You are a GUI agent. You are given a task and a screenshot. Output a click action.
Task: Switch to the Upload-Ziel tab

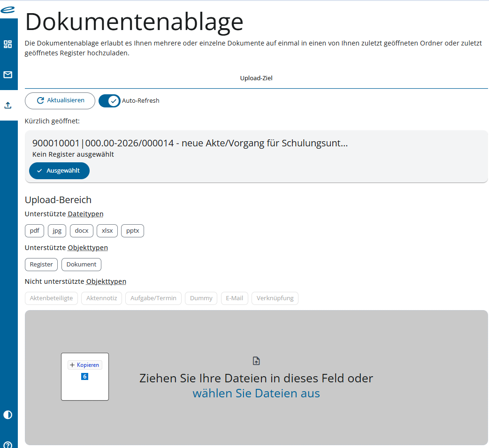tap(256, 78)
